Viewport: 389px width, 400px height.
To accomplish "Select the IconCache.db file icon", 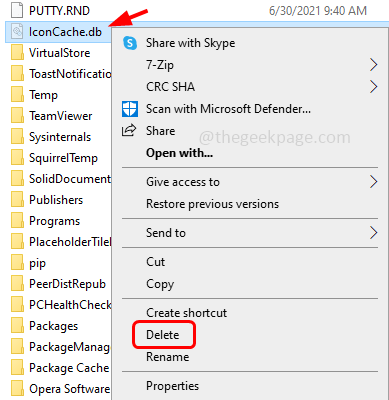I will [x=17, y=32].
